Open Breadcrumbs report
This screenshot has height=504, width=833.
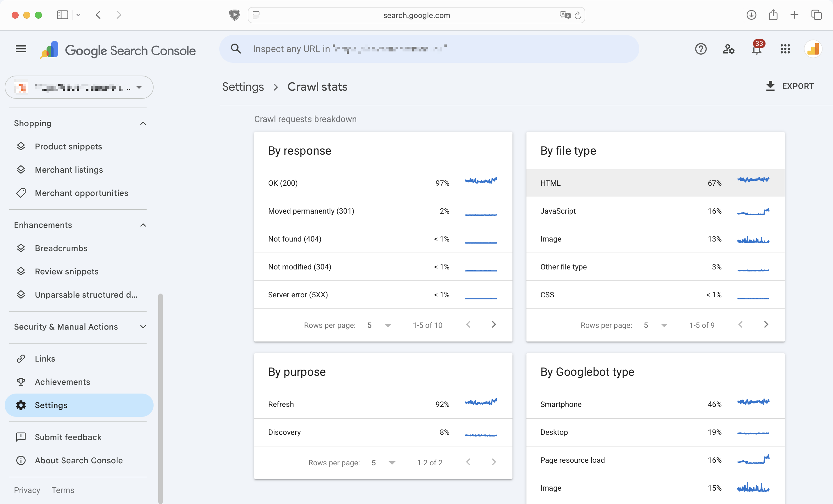61,248
